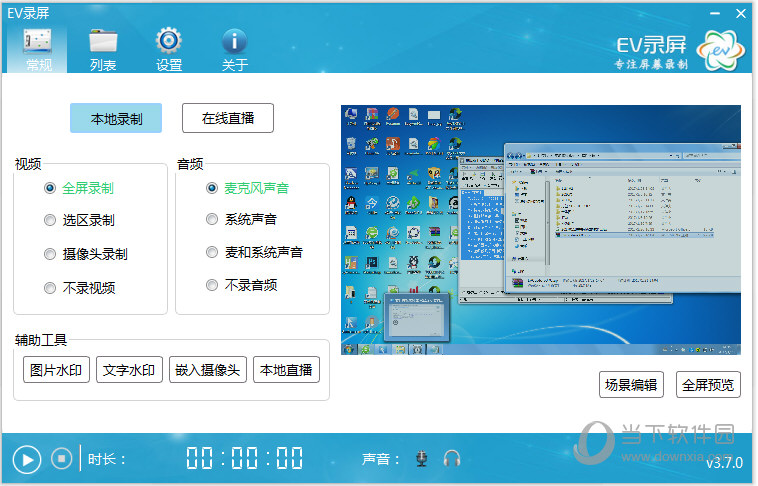Open 全屏预览 full screen preview
The height and width of the screenshot is (486, 758).
pos(708,385)
